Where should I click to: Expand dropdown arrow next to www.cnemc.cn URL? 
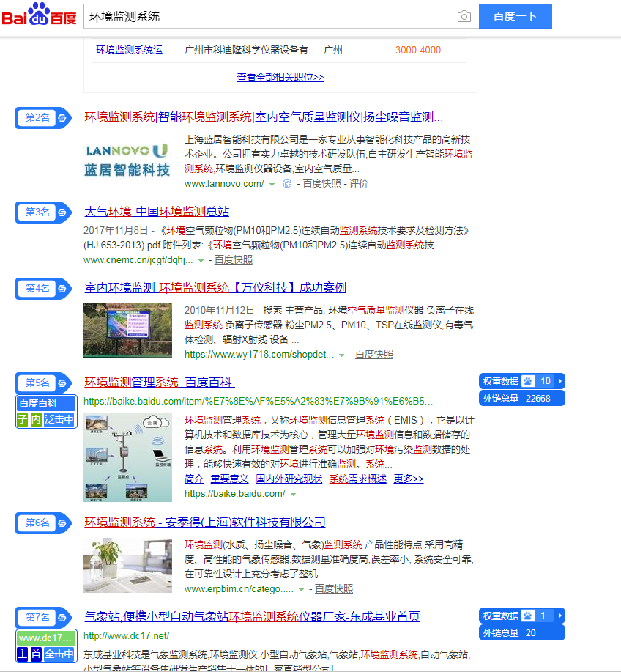[201, 261]
